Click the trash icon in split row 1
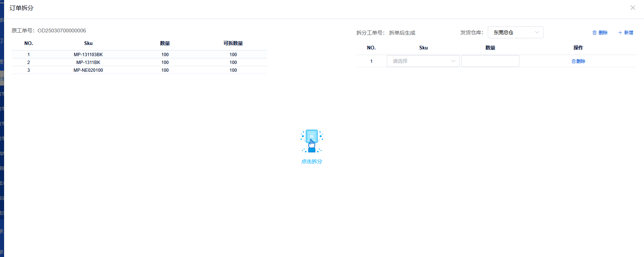Screen dimensions: 644x257 (574, 61)
